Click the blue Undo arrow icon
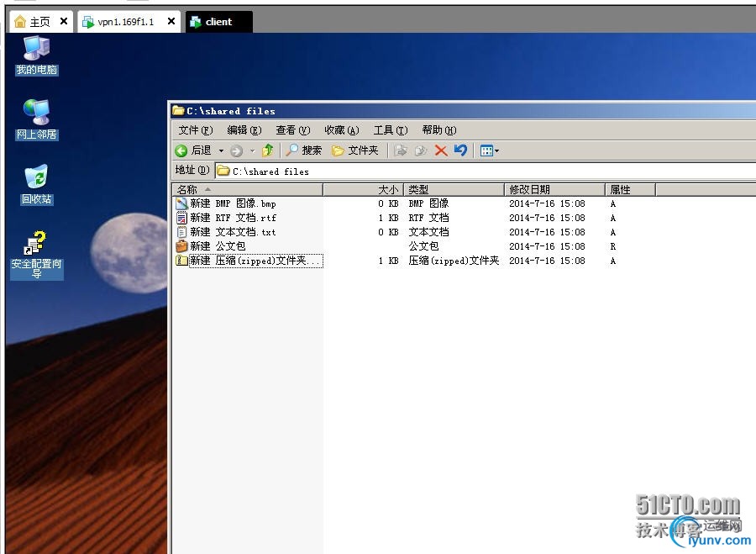Image resolution: width=756 pixels, height=554 pixels. 461,150
